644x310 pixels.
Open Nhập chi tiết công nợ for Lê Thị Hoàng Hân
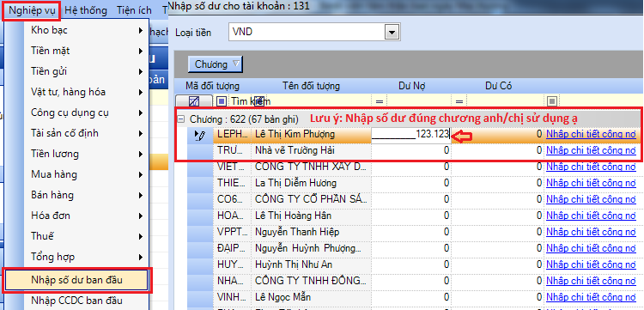pos(591,216)
